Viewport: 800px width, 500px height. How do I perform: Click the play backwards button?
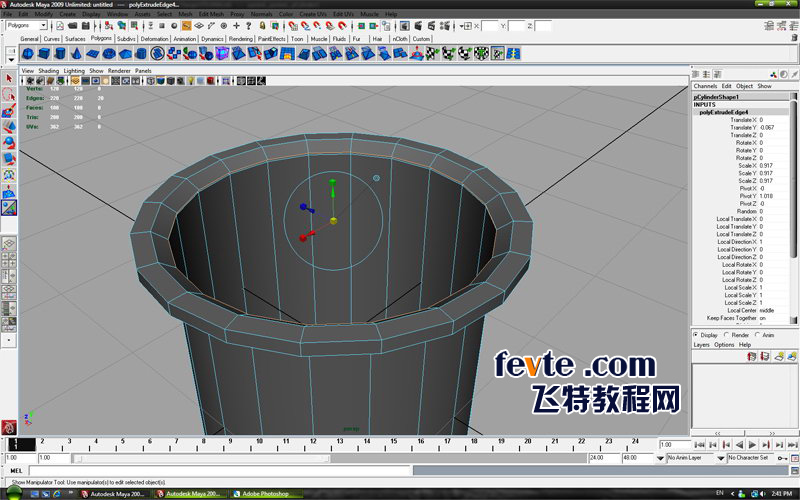739,445
